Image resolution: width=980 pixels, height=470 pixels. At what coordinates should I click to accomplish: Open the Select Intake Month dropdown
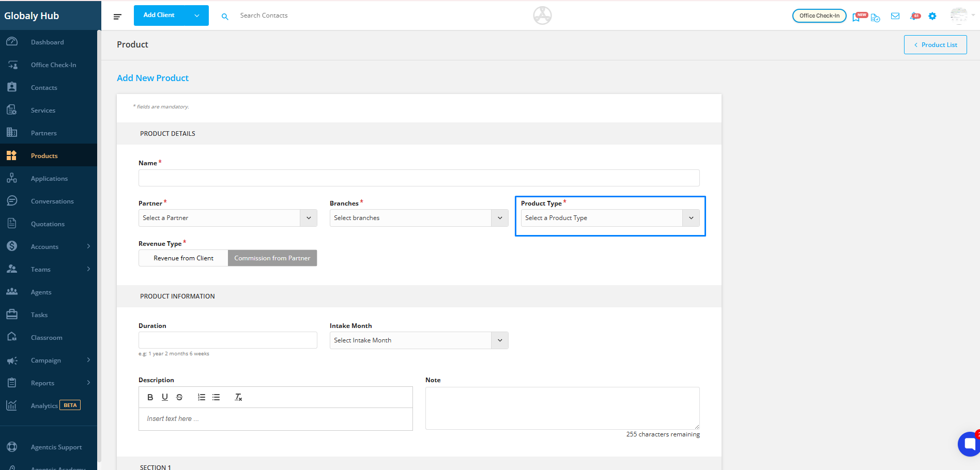(x=419, y=340)
